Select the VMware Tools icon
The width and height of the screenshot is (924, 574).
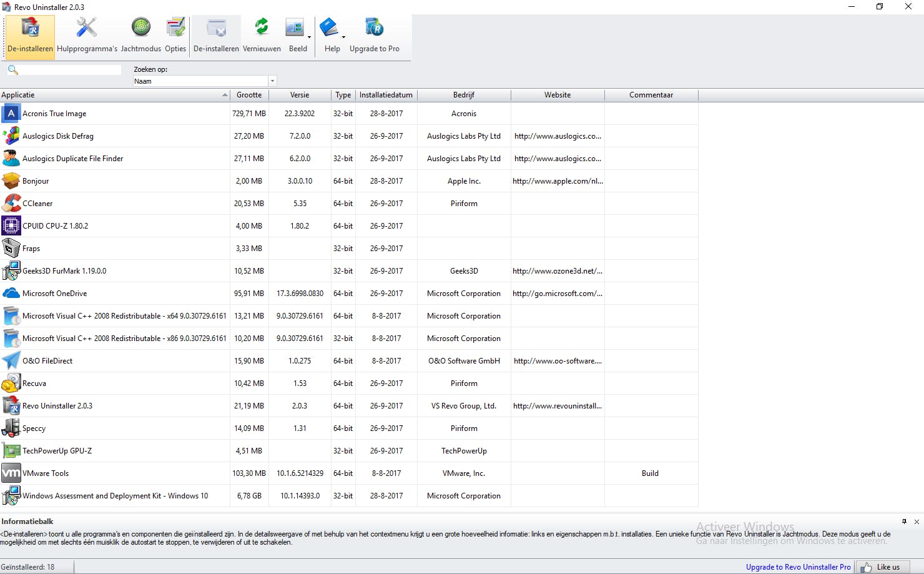[x=11, y=473]
